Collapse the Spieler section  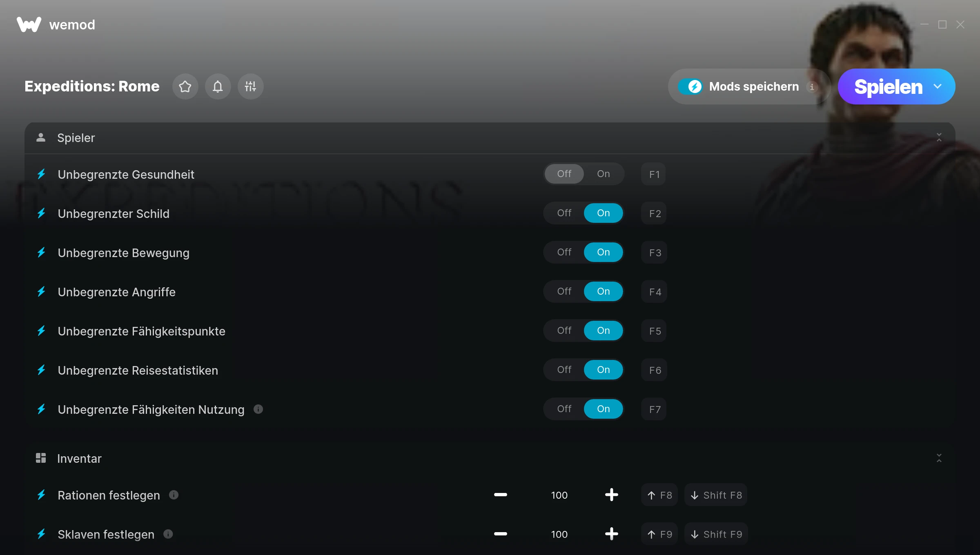tap(939, 138)
